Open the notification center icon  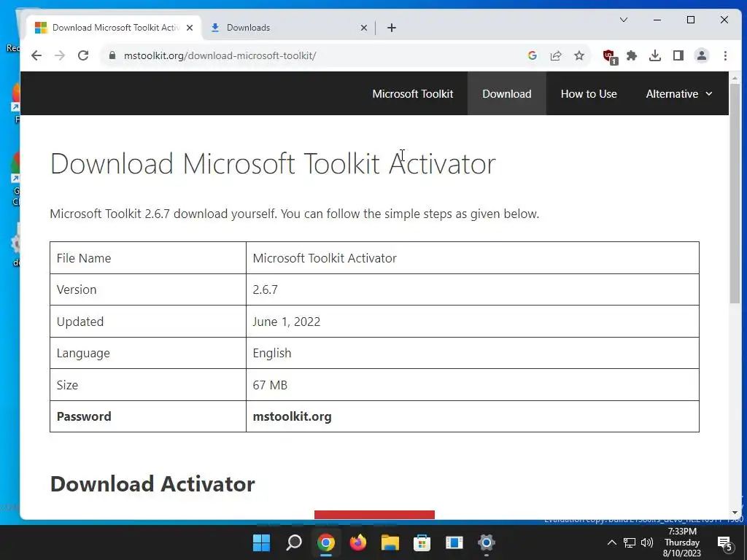pos(724,542)
